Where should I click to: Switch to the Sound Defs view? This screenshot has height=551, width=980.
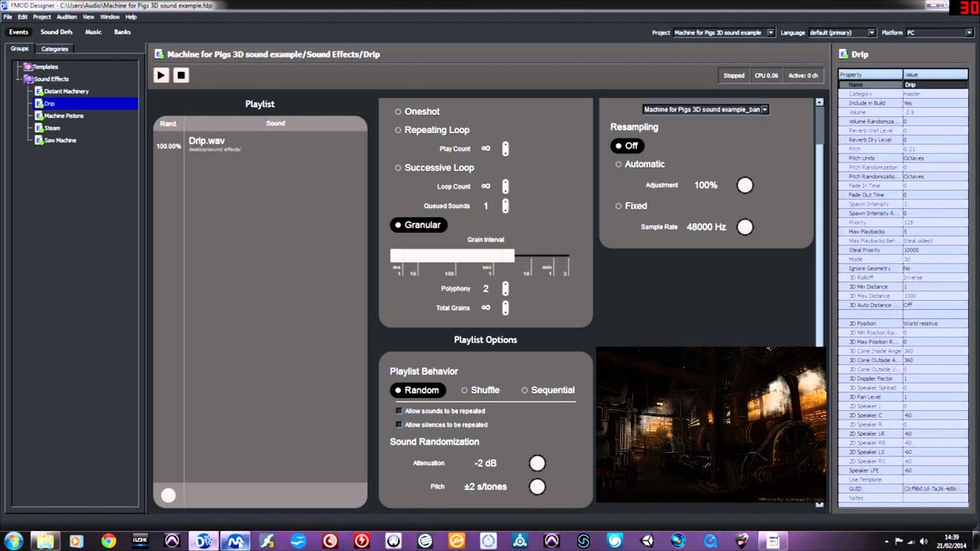[57, 32]
